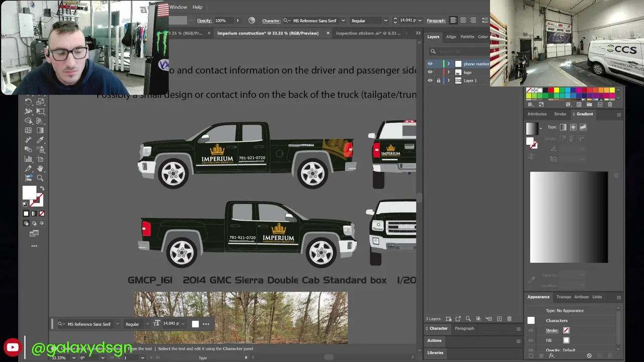Click the gradient slider bar
This screenshot has height=362, width=644.
tap(569, 217)
